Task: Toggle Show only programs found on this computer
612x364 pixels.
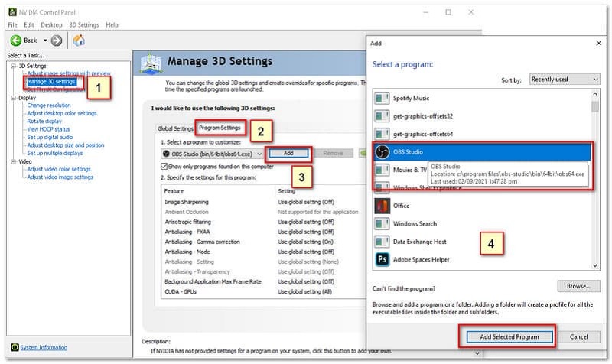Action: (x=164, y=166)
